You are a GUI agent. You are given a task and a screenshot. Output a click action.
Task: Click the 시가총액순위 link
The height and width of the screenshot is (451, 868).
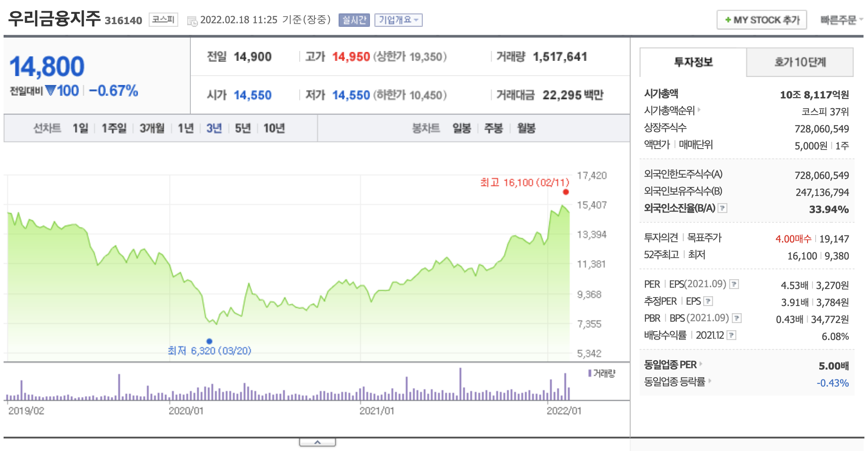coord(669,111)
